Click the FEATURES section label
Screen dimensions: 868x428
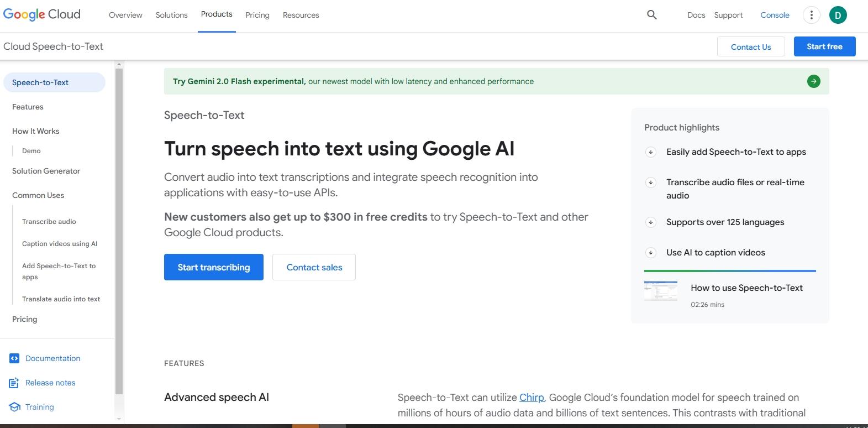point(184,363)
